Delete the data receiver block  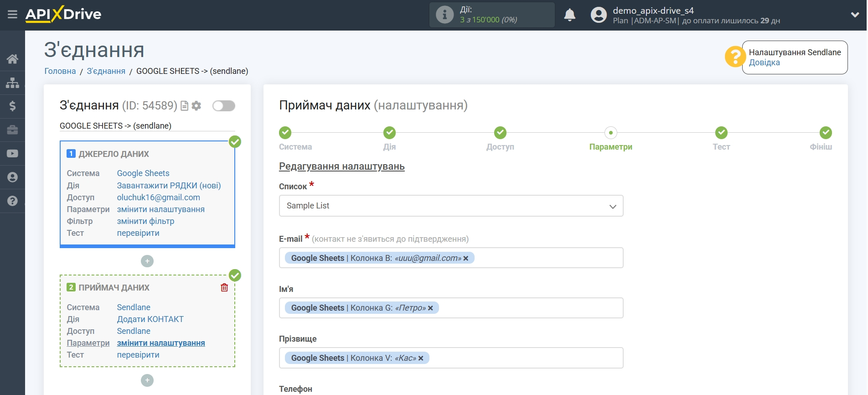pos(224,288)
